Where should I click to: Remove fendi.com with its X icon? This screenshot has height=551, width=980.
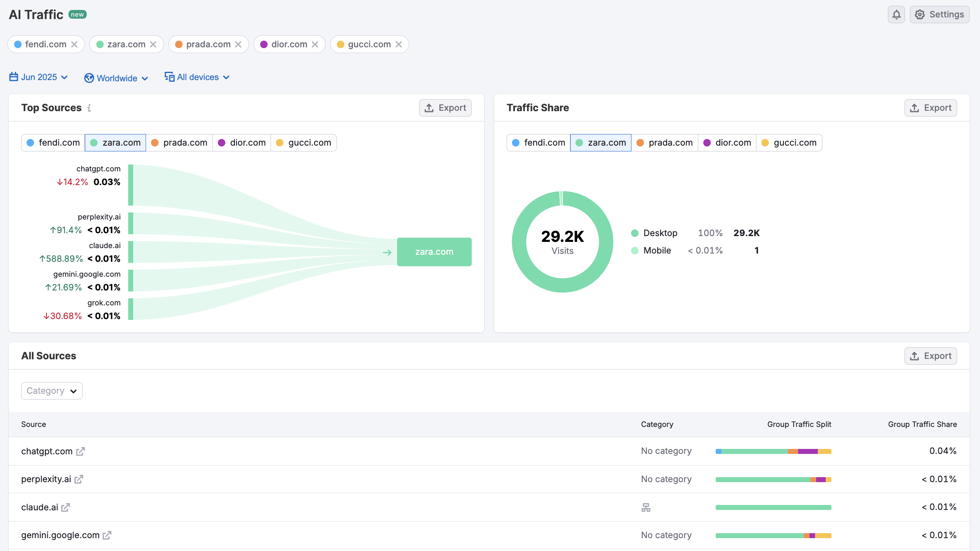click(x=74, y=44)
